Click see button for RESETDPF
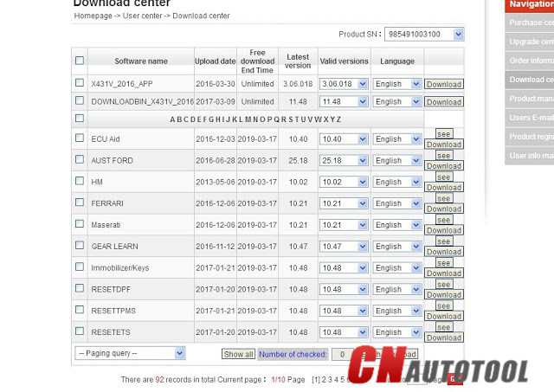 pos(444,285)
